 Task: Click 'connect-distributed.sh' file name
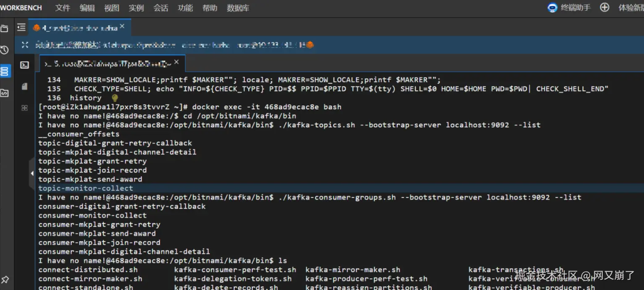pyautogui.click(x=88, y=269)
